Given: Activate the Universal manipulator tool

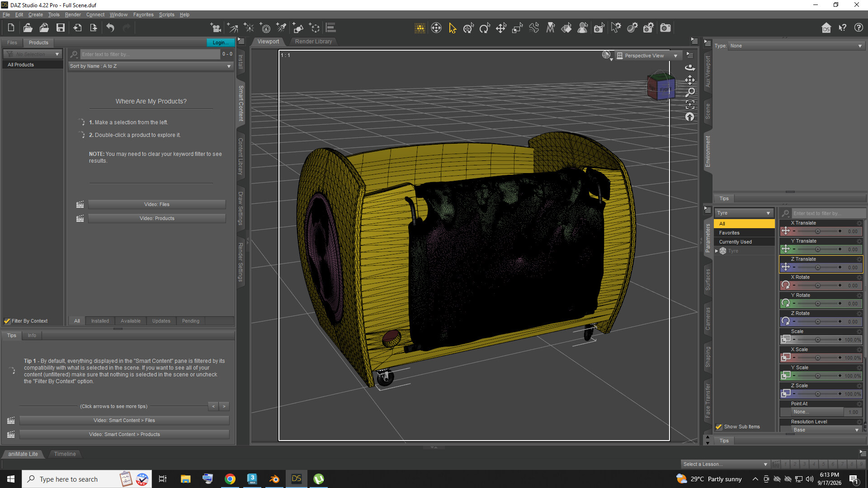Looking at the screenshot, I should (x=468, y=28).
